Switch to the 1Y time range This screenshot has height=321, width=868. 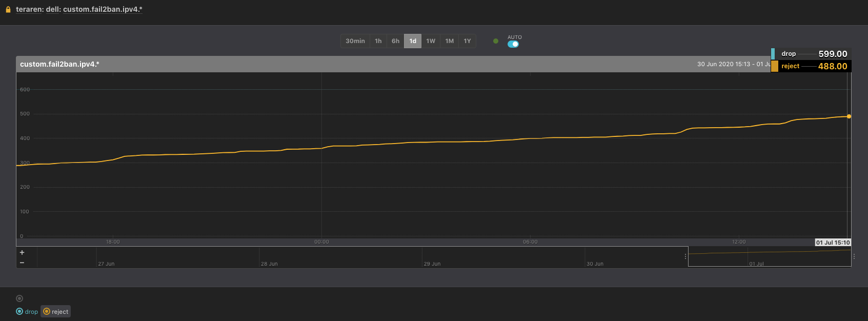point(467,41)
